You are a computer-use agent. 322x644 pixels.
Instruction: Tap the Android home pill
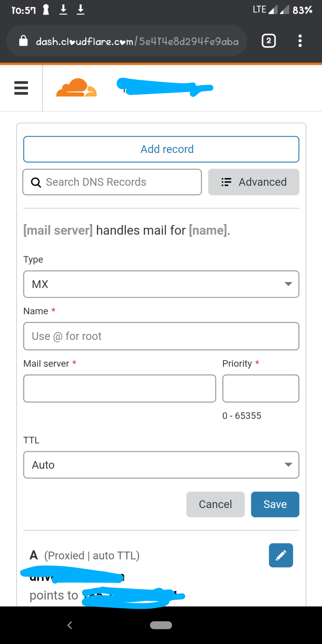(x=161, y=625)
